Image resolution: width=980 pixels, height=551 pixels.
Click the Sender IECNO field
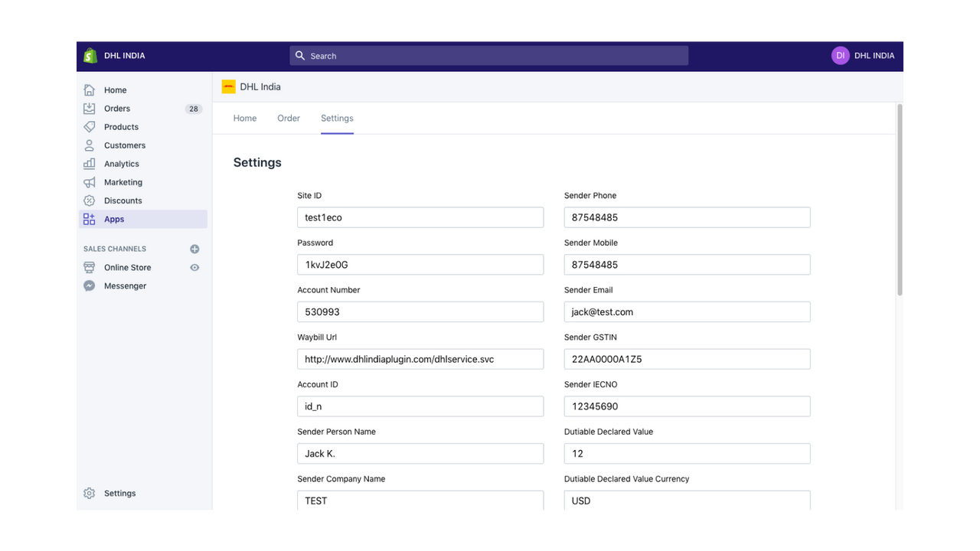688,406
